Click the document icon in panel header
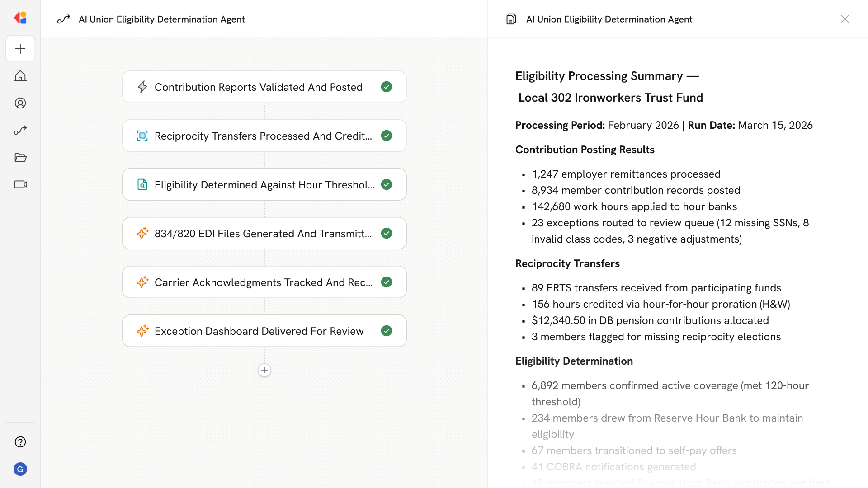The image size is (868, 488). 511,19
